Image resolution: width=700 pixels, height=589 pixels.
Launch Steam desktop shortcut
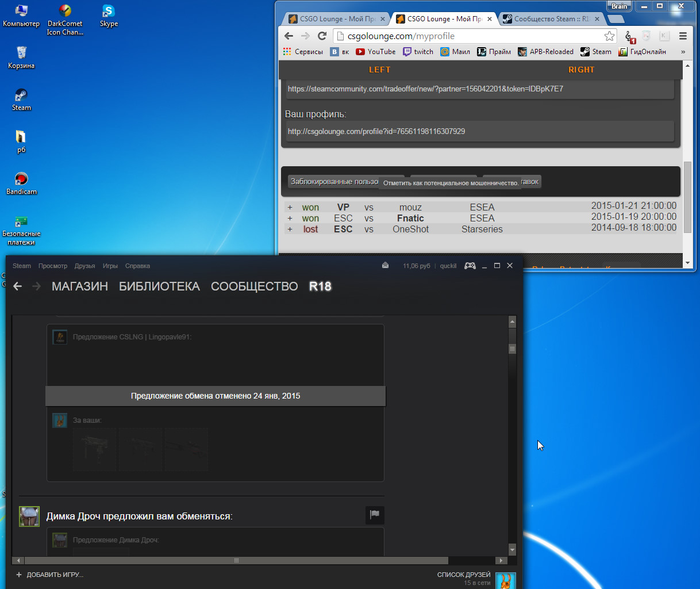(x=21, y=100)
